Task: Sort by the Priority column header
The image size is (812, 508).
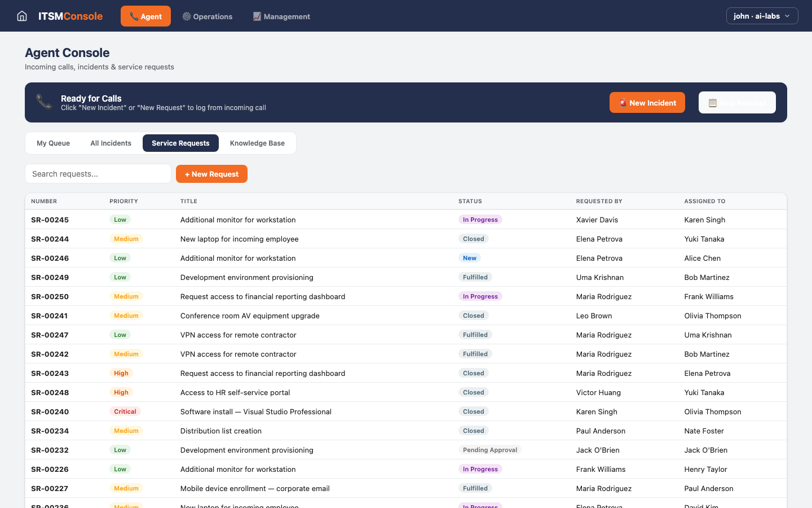Action: pyautogui.click(x=123, y=201)
